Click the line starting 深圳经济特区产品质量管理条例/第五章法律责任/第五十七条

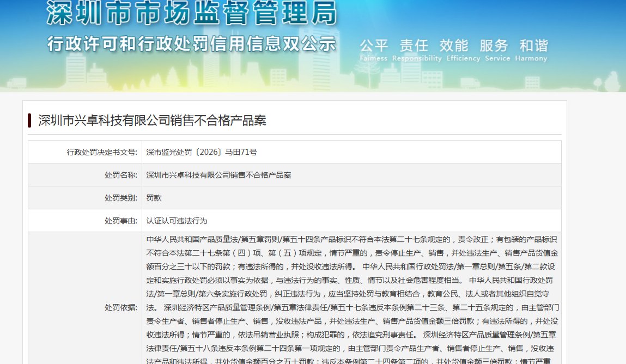pos(352,307)
